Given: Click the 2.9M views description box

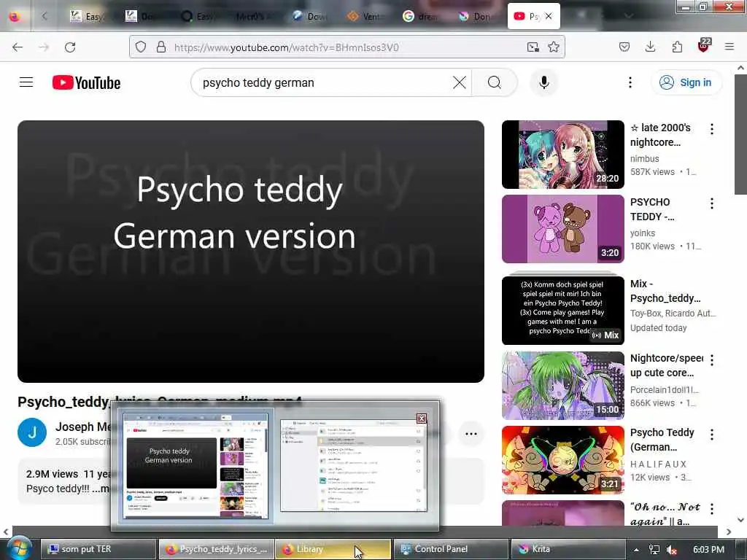Looking at the screenshot, I should pyautogui.click(x=64, y=481).
